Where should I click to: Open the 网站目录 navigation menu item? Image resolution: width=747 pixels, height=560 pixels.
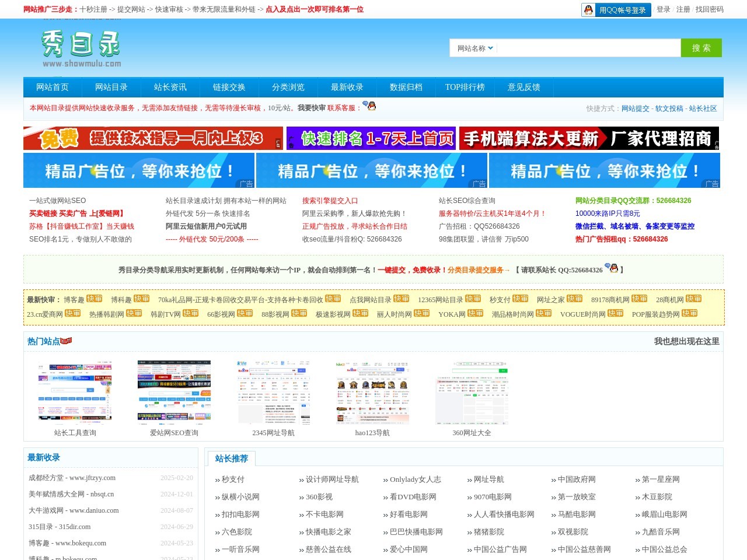click(x=111, y=87)
